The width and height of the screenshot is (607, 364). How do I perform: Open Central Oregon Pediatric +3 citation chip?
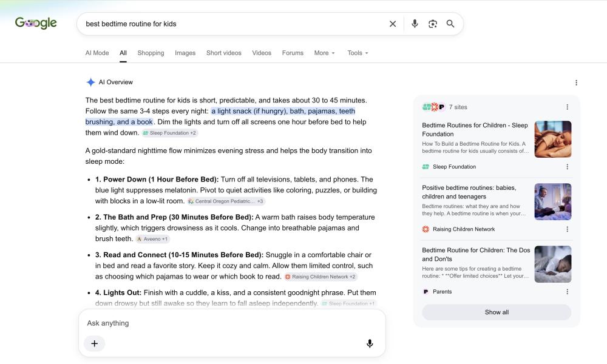[226, 201]
